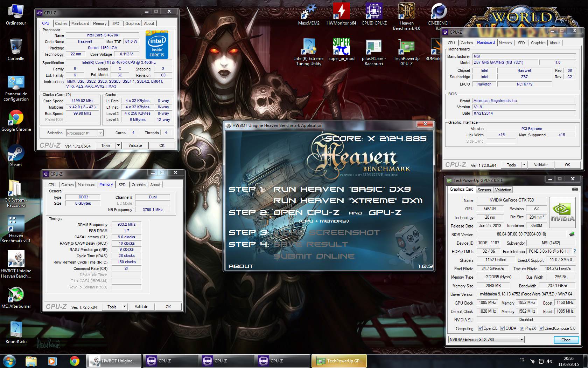Launch super_pi_mod desktop shortcut
Viewport: 588px width, 368px height.
pyautogui.click(x=341, y=49)
